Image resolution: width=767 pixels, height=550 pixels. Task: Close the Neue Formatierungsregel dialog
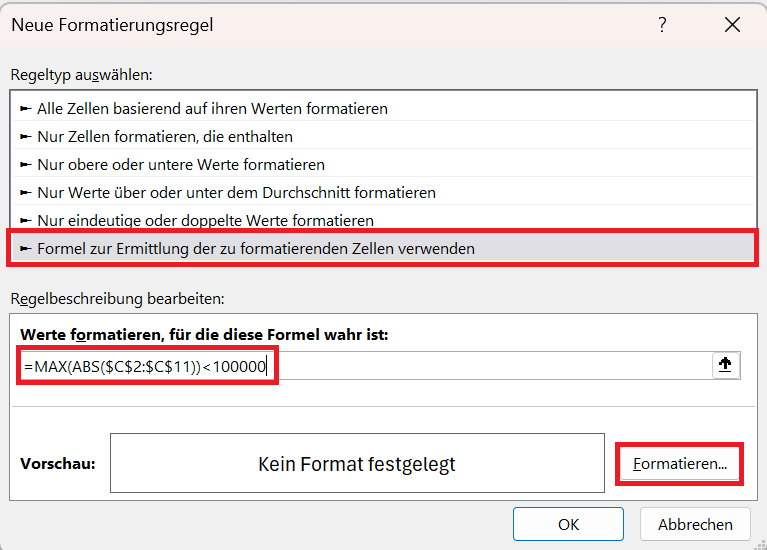[732, 24]
